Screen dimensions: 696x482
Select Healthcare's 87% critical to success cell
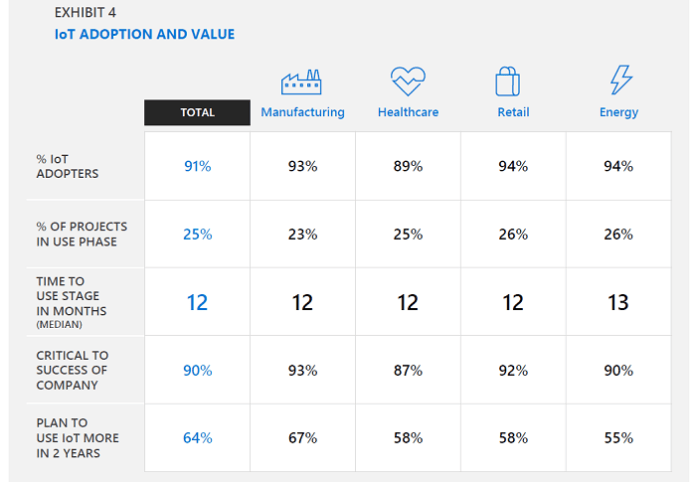(x=408, y=370)
